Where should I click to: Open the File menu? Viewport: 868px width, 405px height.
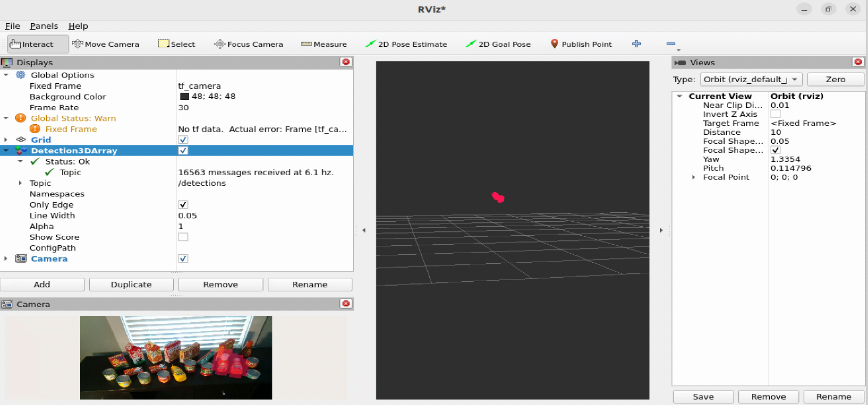[12, 26]
